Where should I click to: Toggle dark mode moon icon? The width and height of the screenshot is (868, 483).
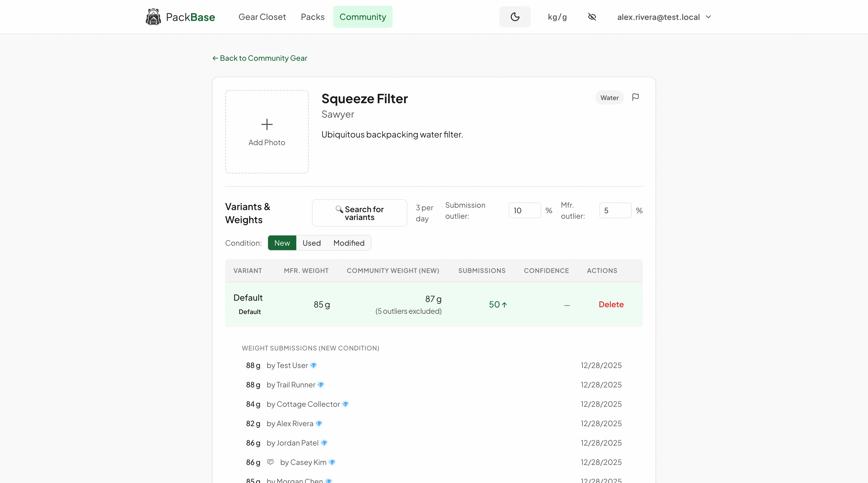click(x=515, y=17)
